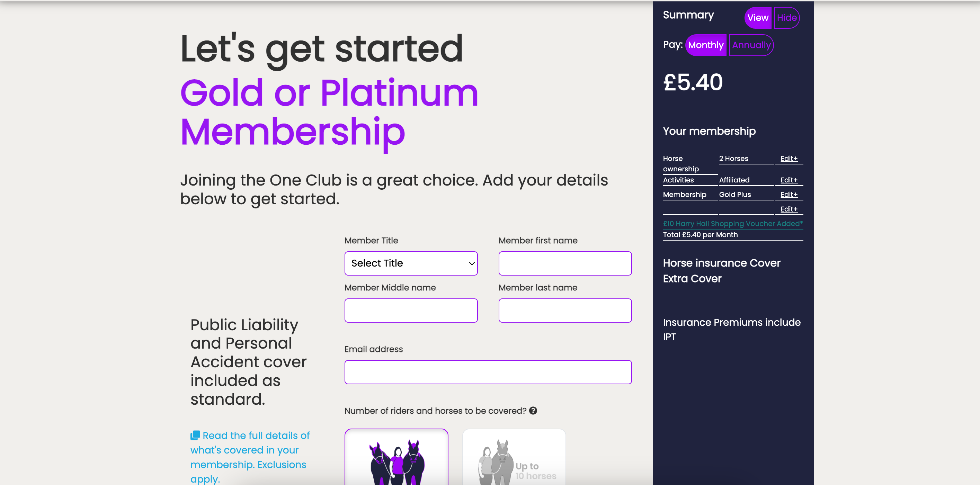Open the full membership coverage details link
Viewport: 980px width, 485px height.
click(x=249, y=450)
